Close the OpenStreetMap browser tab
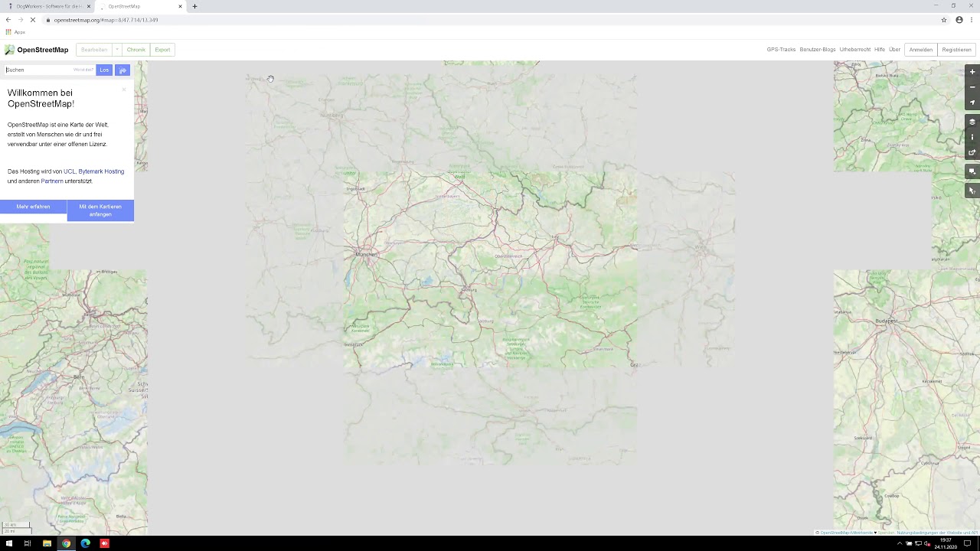The height and width of the screenshot is (551, 980). pos(181,6)
